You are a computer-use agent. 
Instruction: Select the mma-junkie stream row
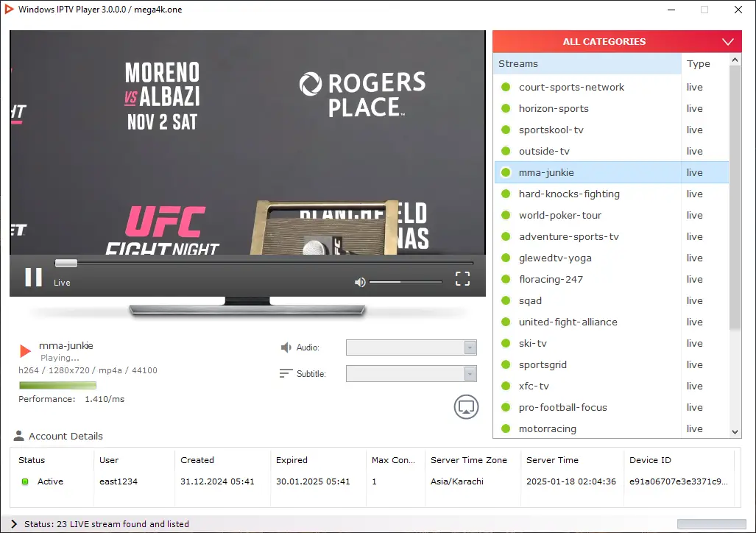(x=612, y=172)
